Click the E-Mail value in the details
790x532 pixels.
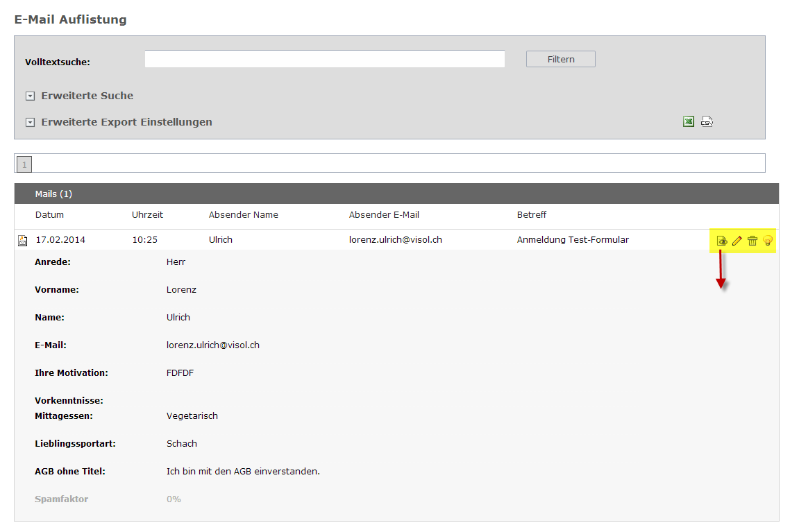(x=213, y=345)
